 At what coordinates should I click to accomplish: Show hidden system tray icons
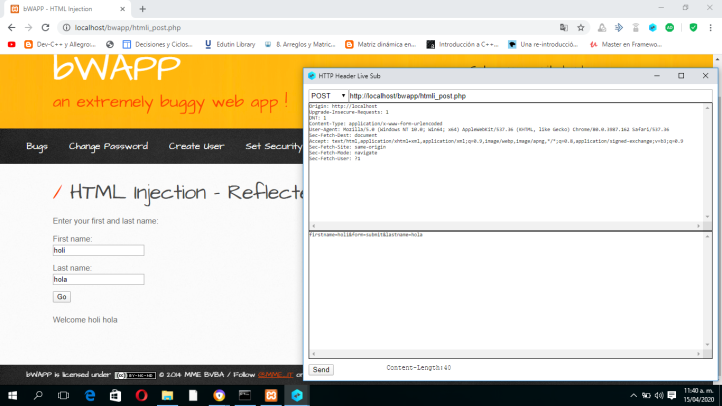(634, 395)
